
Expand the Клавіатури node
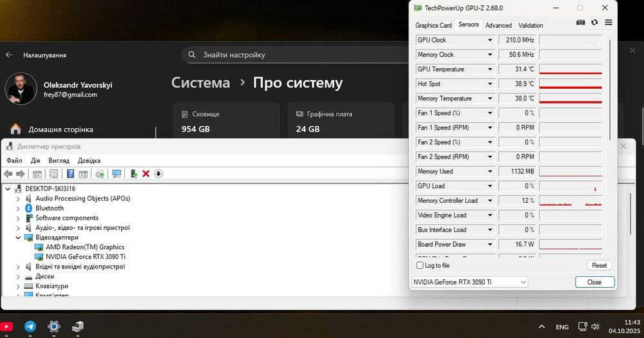pos(18,286)
